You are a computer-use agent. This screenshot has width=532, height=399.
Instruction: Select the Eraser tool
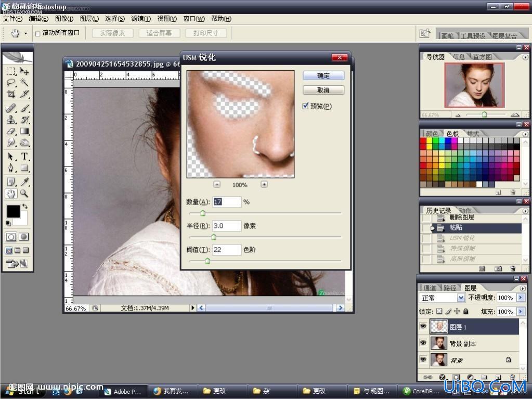click(11, 131)
